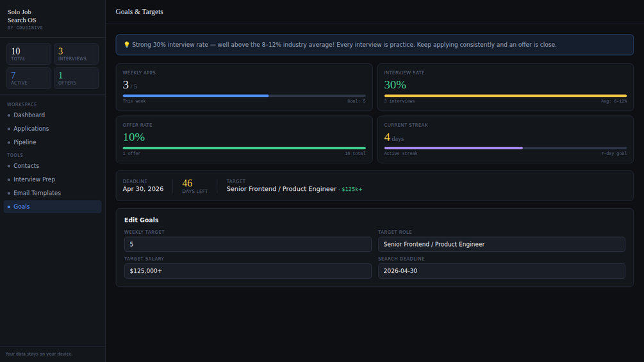Viewport: 644px width, 362px height.
Task: Click the Interview Rate yellow bar
Action: click(505, 95)
